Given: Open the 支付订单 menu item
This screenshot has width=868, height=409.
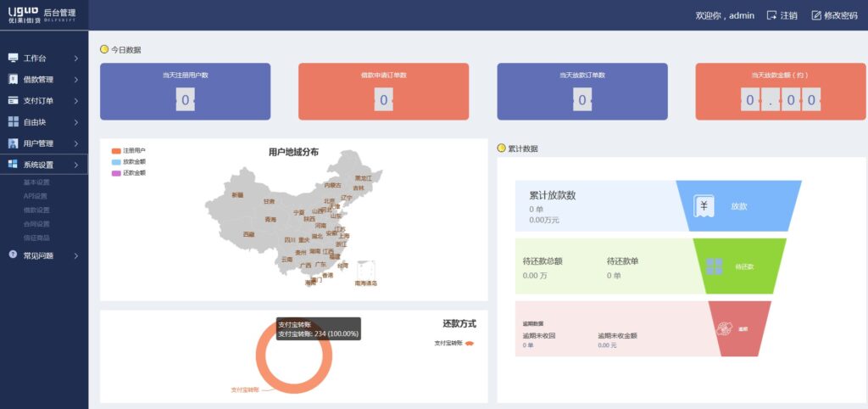Looking at the screenshot, I should tap(44, 100).
